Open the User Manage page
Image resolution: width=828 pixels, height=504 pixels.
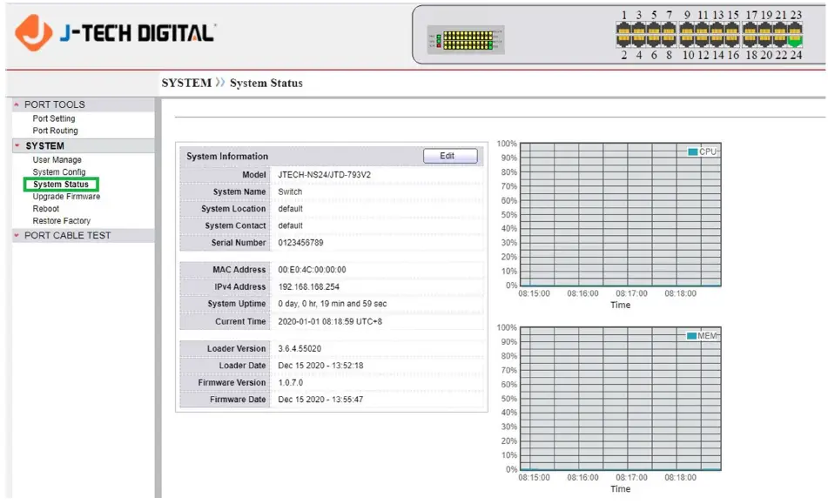[56, 159]
